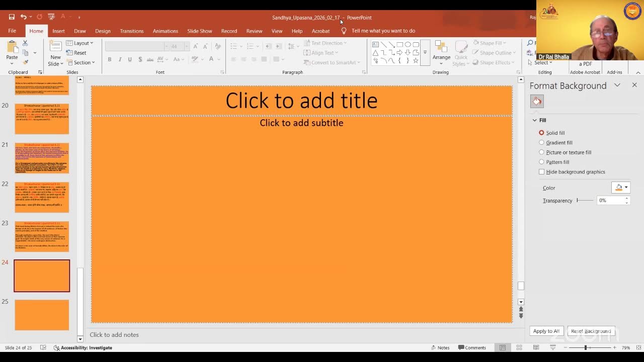Toggle Bold formatting
This screenshot has width=644, height=362.
pos(109,59)
